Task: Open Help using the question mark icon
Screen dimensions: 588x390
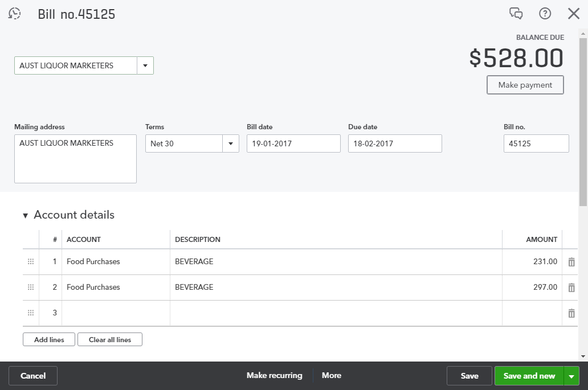Action: point(545,14)
